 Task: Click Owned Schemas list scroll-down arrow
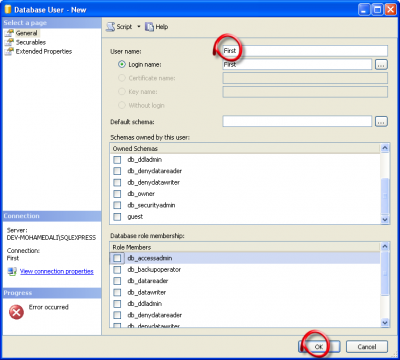(385, 219)
